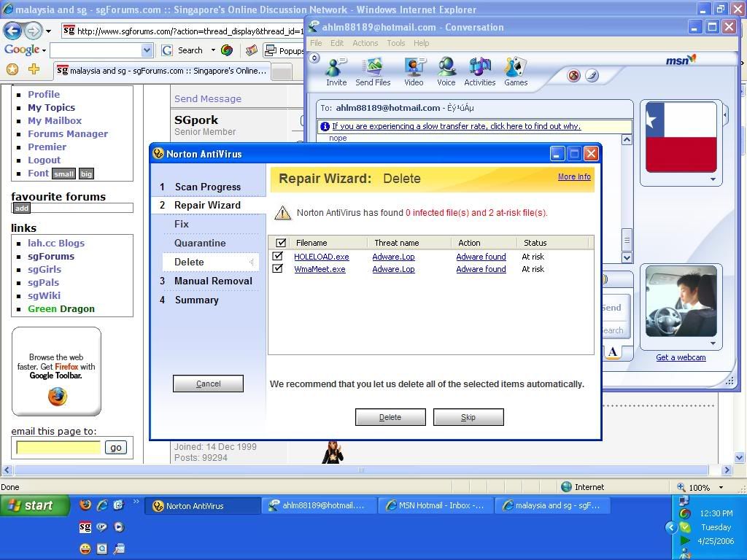Open the IE zoom level dropdown
Viewport: 747px width, 560px height.
(x=721, y=487)
